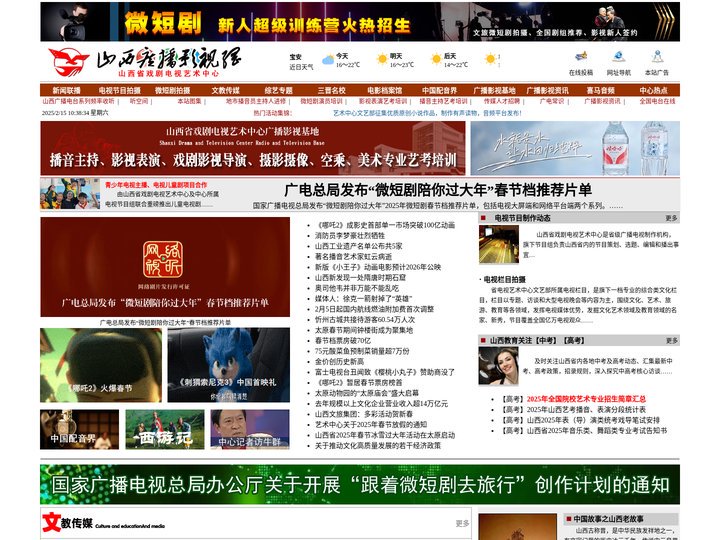Select 微短剧拍摄 in the navigation bar
The width and height of the screenshot is (720, 540).
tap(172, 90)
